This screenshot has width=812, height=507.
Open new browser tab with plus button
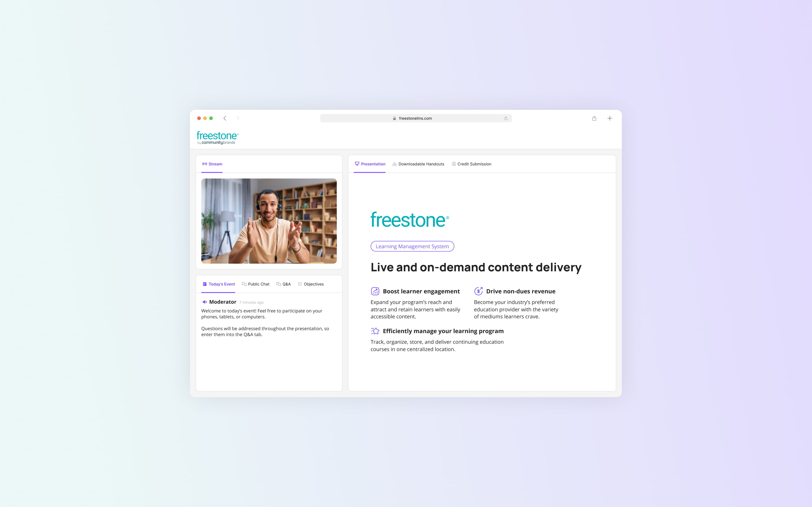(x=610, y=118)
